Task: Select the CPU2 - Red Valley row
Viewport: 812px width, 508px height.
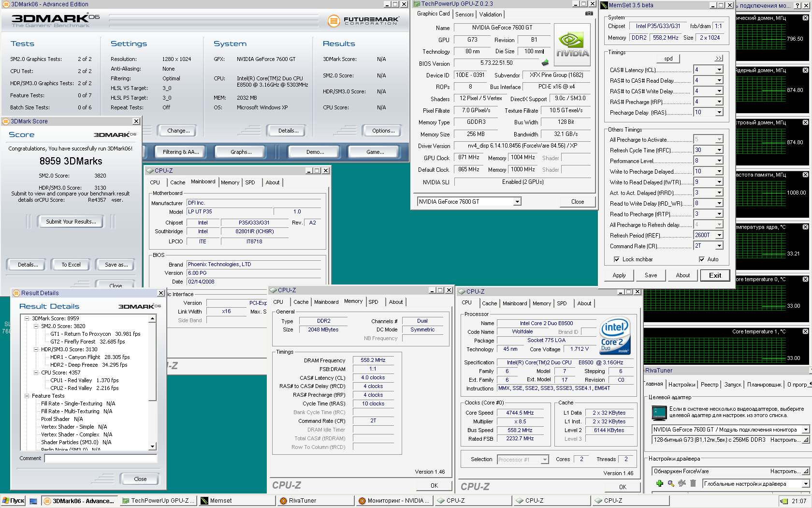Action: point(84,388)
